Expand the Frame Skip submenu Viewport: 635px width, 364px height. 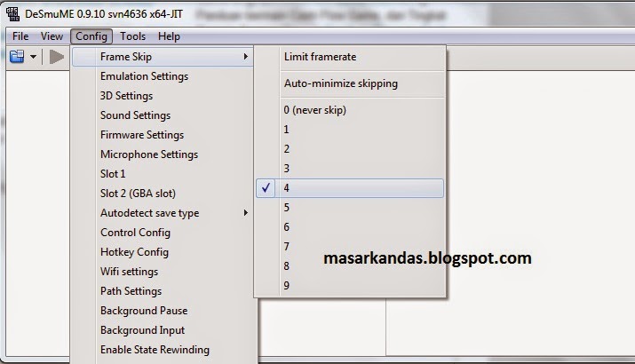163,57
